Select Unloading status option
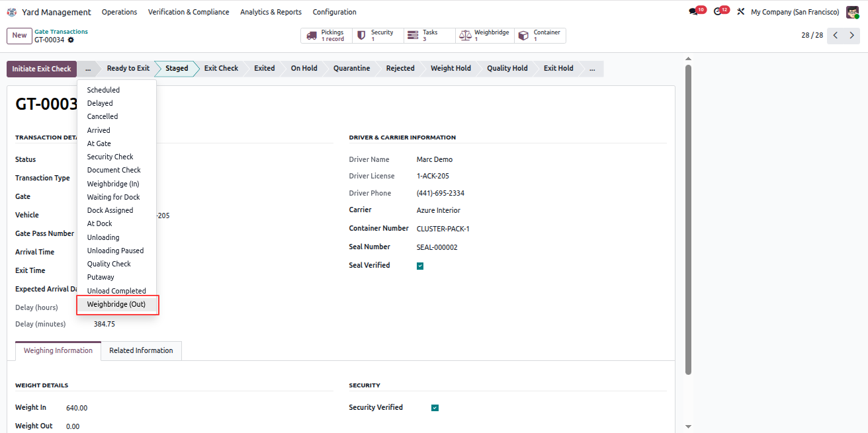868x433 pixels. pos(116,237)
